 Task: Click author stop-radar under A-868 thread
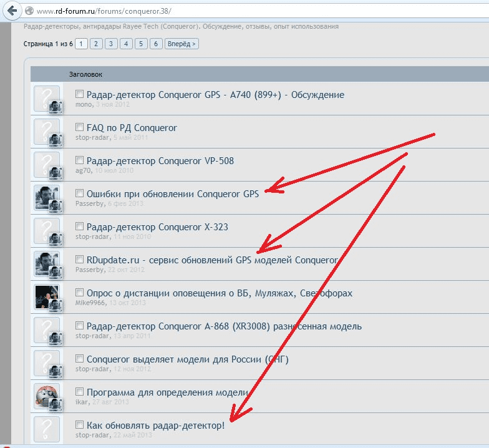coord(92,336)
